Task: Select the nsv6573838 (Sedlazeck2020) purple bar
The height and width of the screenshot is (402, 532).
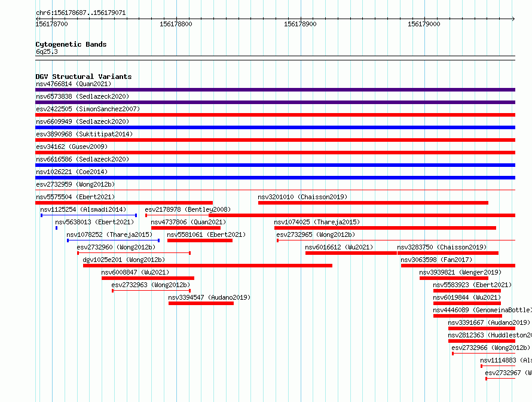Action: tap(275, 102)
